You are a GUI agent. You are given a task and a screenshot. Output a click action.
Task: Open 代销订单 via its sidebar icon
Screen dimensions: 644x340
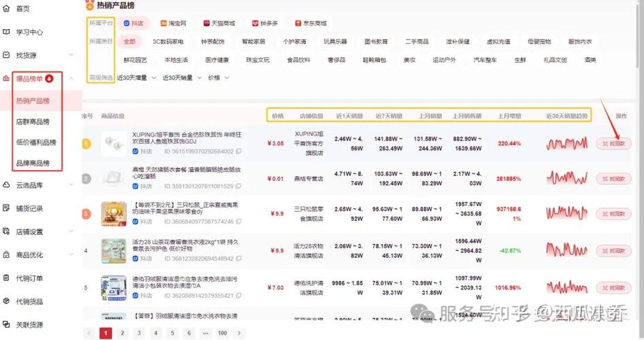click(x=6, y=277)
